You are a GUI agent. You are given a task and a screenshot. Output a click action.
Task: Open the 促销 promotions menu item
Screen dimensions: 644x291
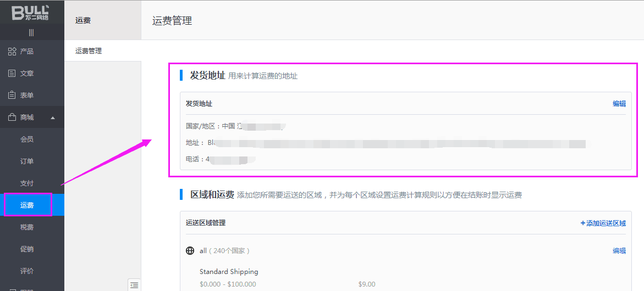(27, 249)
